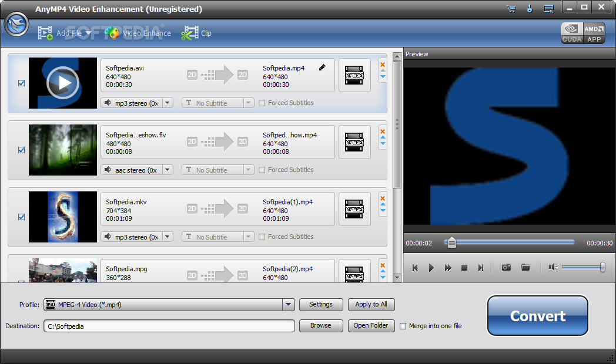The width and height of the screenshot is (616, 364).
Task: Move Softpedia.avi down with blue arrow
Action: coord(383,77)
